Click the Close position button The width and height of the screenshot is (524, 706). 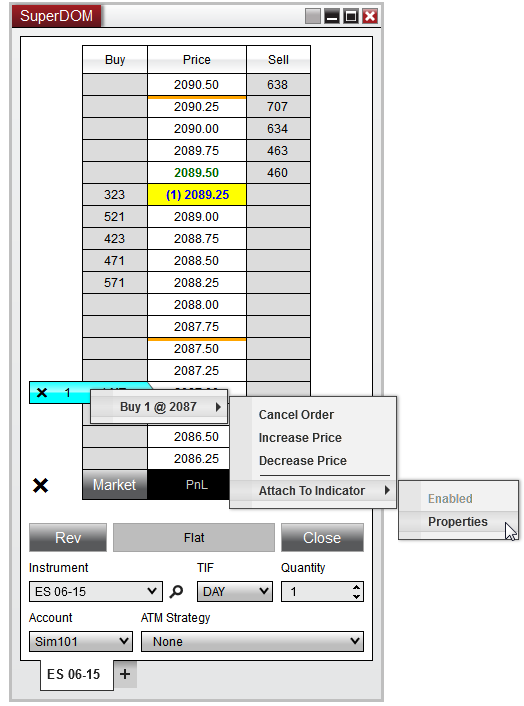pyautogui.click(x=322, y=537)
